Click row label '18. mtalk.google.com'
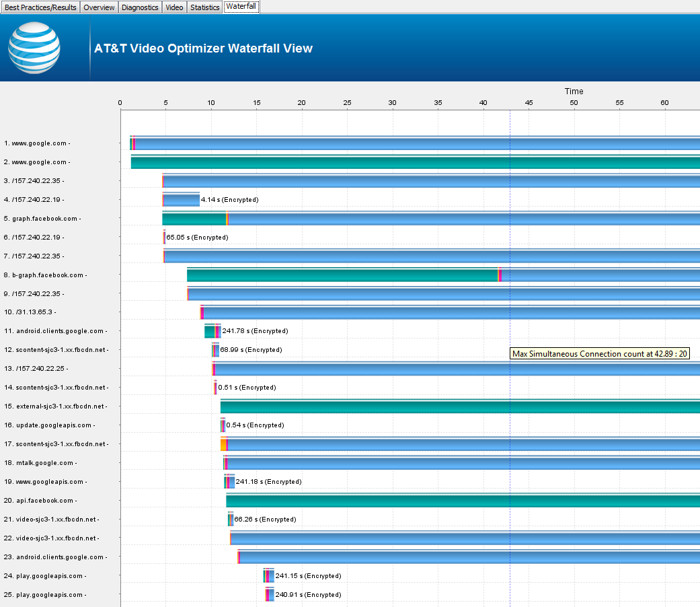 click(x=40, y=463)
